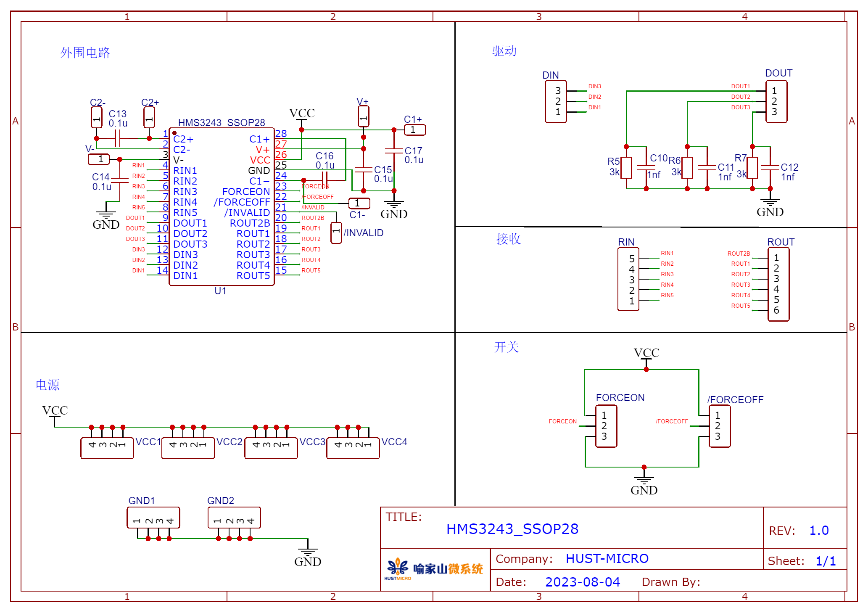
Task: Click the date 2023-08-04
Action: click(x=583, y=582)
